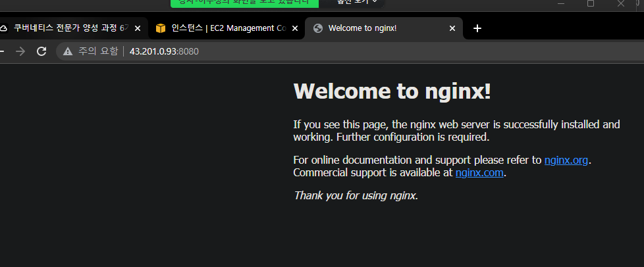Close the Welcome to nginx! tab

click(452, 28)
